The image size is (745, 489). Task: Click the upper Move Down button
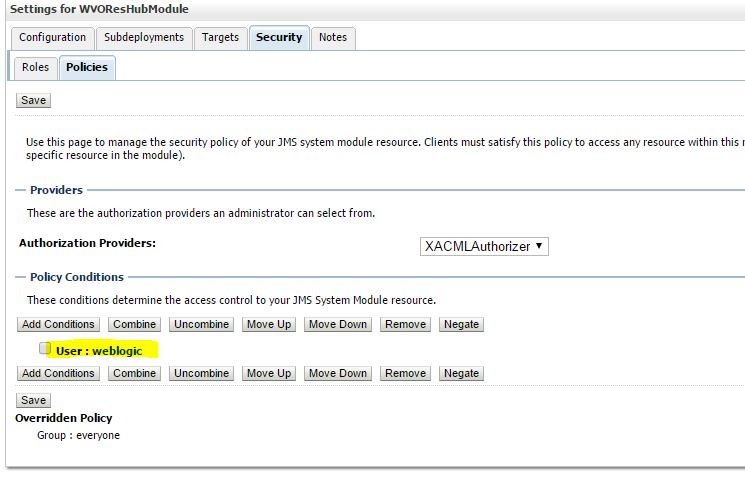338,324
